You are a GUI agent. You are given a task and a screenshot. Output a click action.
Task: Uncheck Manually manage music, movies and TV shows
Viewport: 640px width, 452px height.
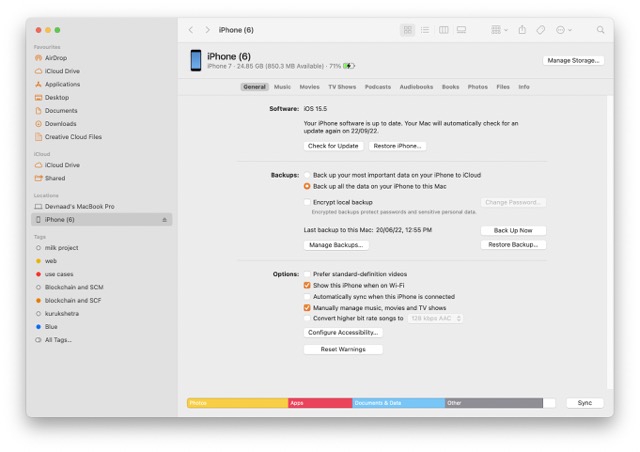(x=307, y=308)
